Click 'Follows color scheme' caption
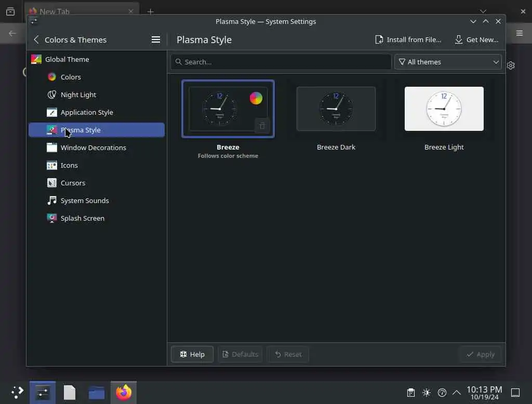This screenshot has height=404, width=532. [228, 156]
